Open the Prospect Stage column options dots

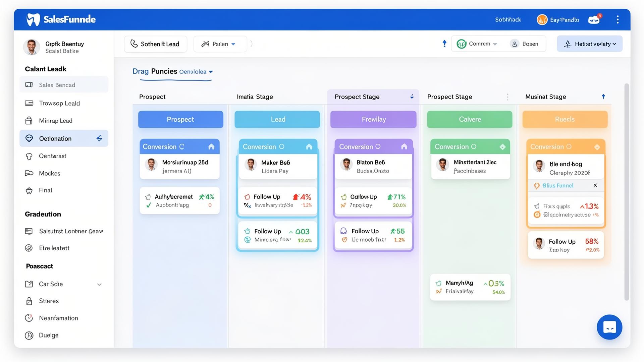point(507,97)
